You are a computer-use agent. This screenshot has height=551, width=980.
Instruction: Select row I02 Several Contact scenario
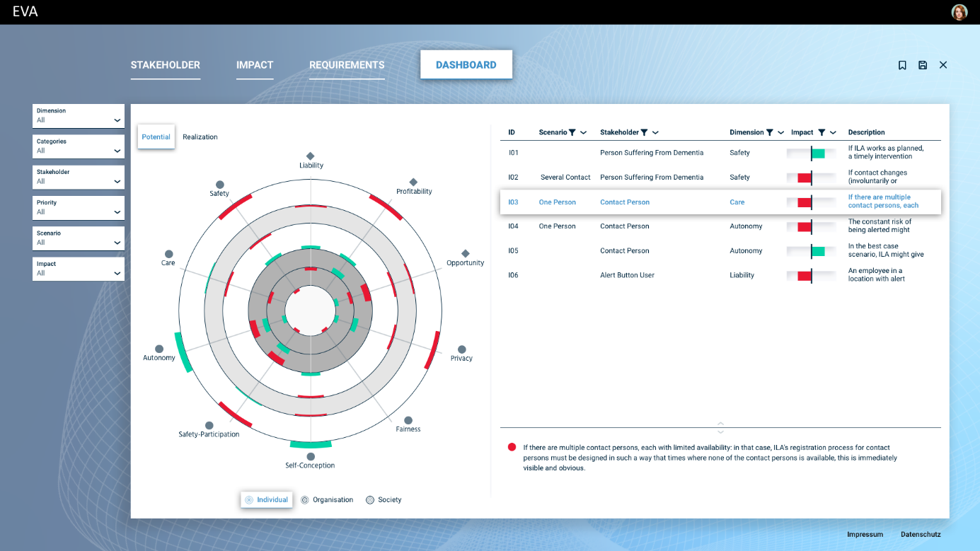coord(565,178)
